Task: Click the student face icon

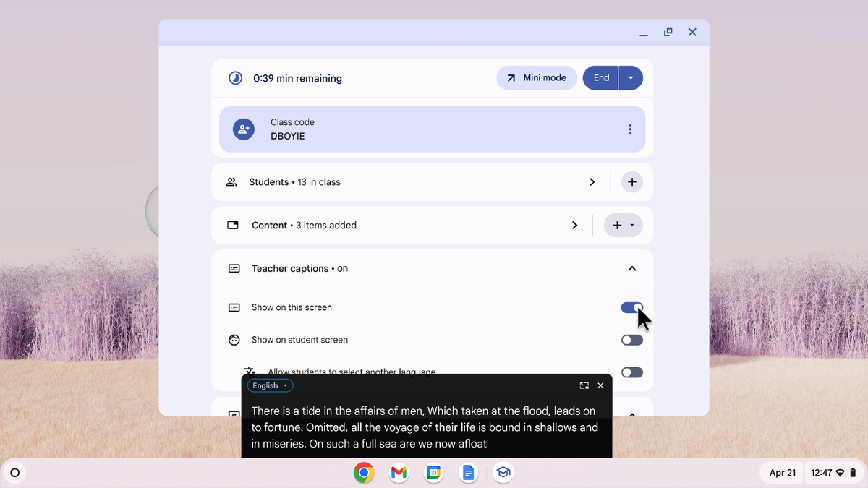Action: click(234, 340)
